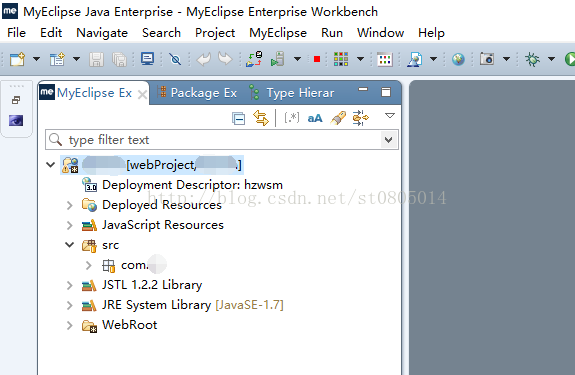Viewport: 575px width, 375px height.
Task: Open the Window menu
Action: tap(381, 33)
